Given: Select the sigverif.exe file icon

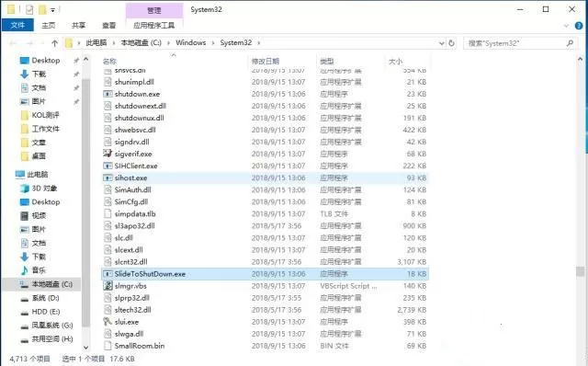Looking at the screenshot, I should (x=107, y=154).
